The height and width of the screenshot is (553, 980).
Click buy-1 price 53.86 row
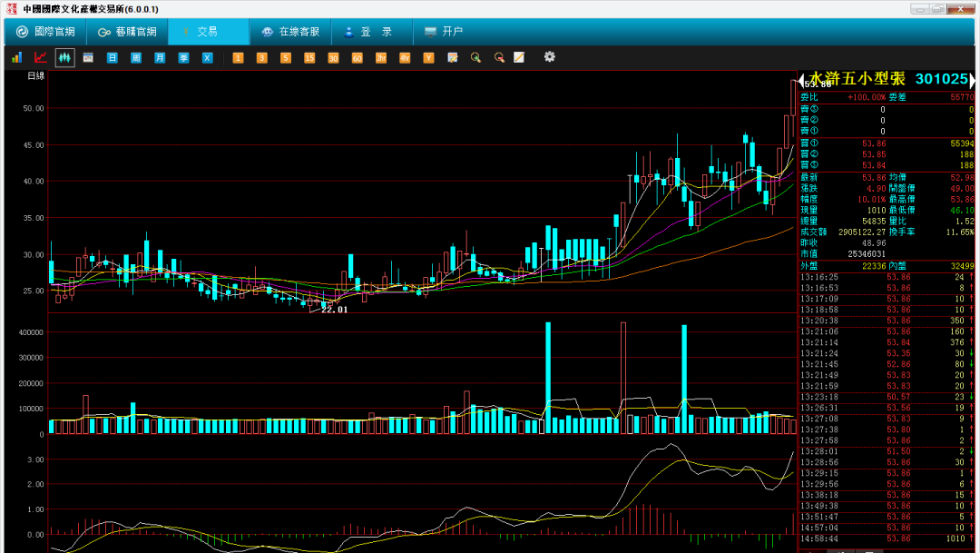click(x=887, y=143)
